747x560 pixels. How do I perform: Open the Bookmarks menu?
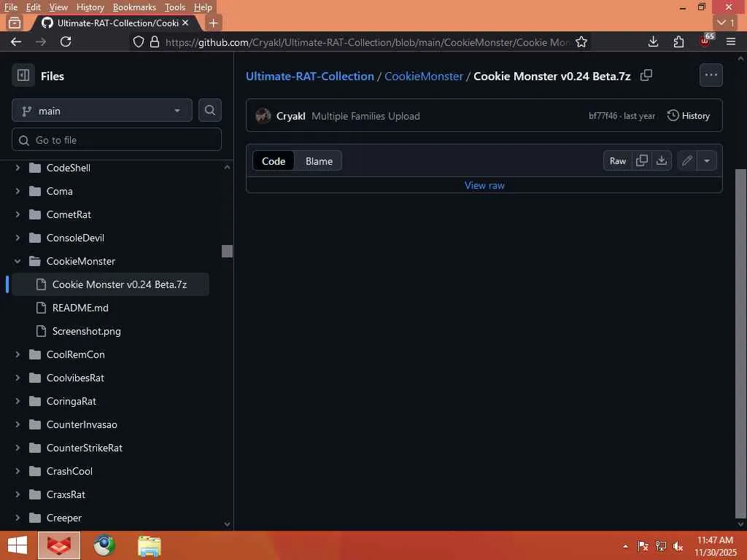point(134,7)
